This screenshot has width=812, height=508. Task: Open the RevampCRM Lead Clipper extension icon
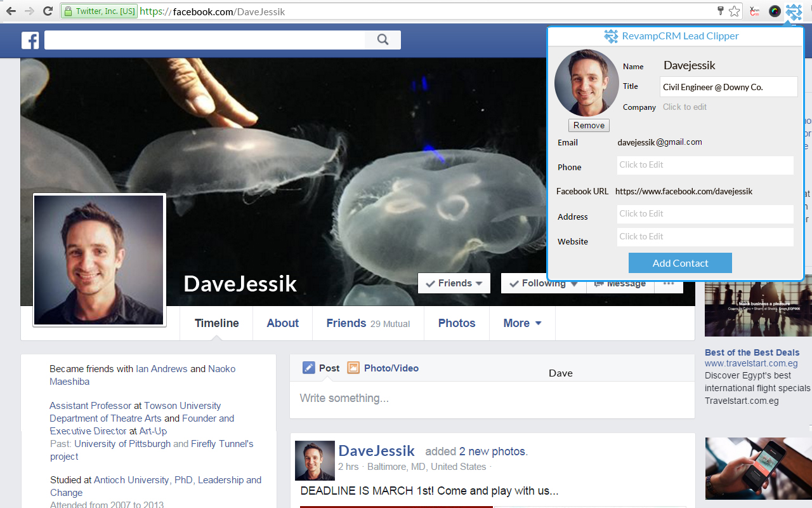point(794,11)
